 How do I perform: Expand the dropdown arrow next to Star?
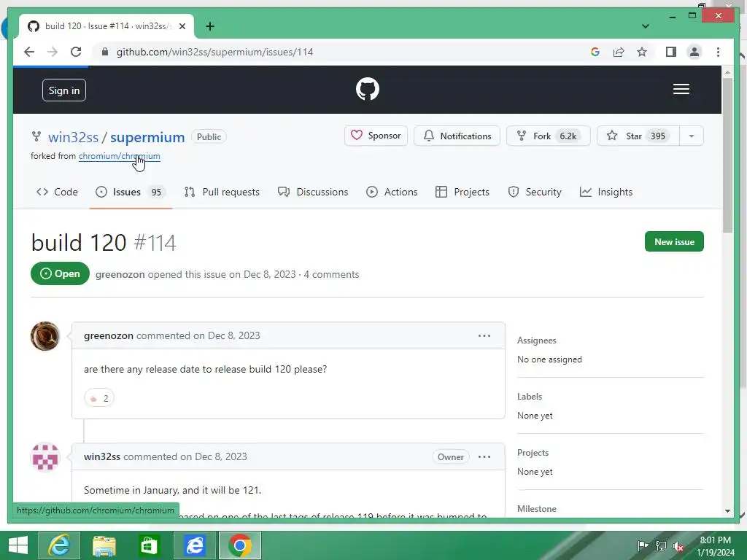click(x=692, y=136)
